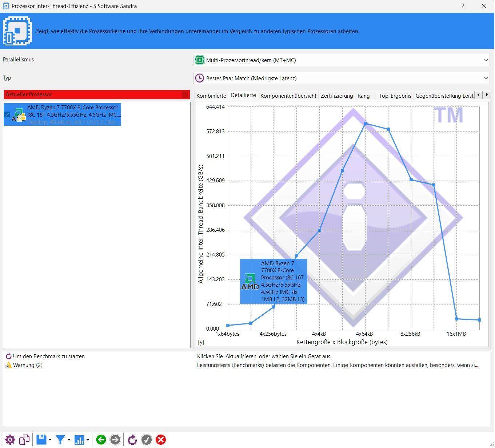This screenshot has width=495, height=448.
Task: Open the Gegenüberstellung Leist tab
Action: click(444, 96)
